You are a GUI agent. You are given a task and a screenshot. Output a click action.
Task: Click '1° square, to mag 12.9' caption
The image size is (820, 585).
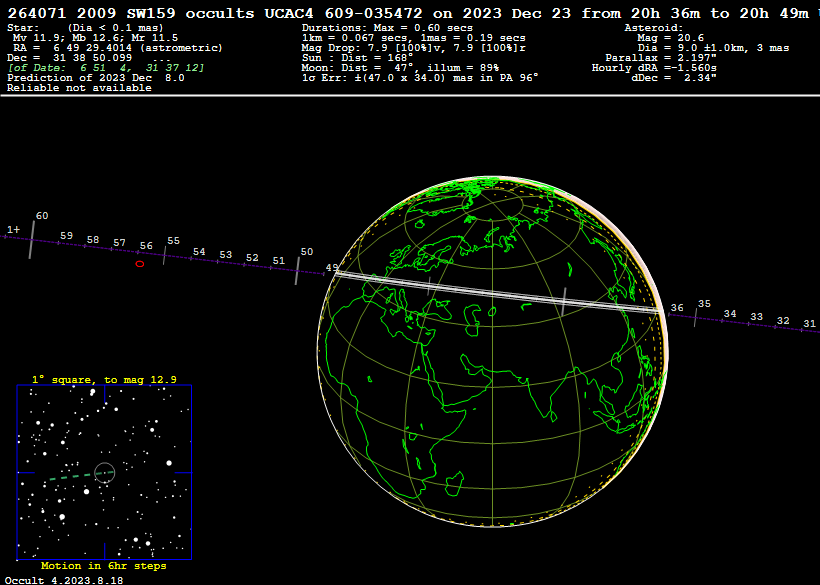(x=104, y=380)
